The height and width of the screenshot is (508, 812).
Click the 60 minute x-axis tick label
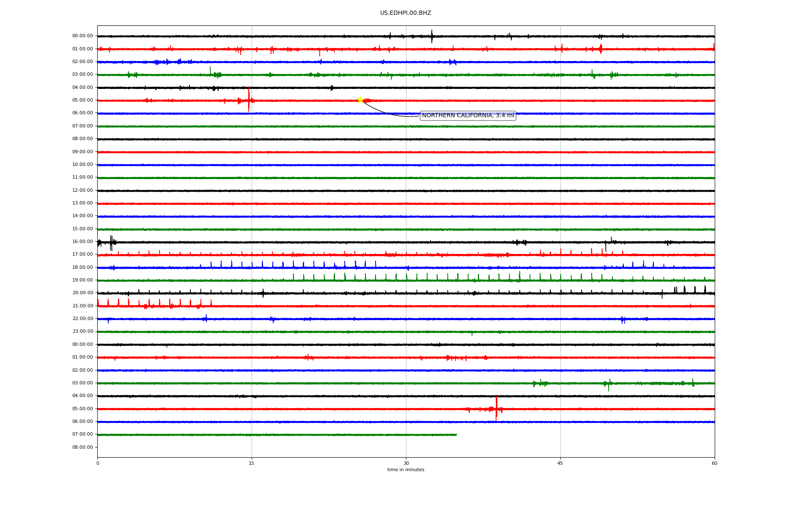714,463
